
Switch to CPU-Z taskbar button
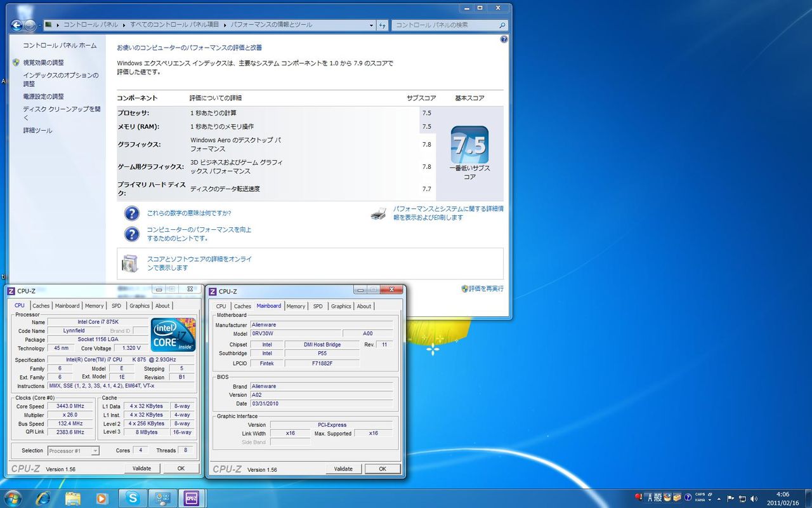click(192, 498)
